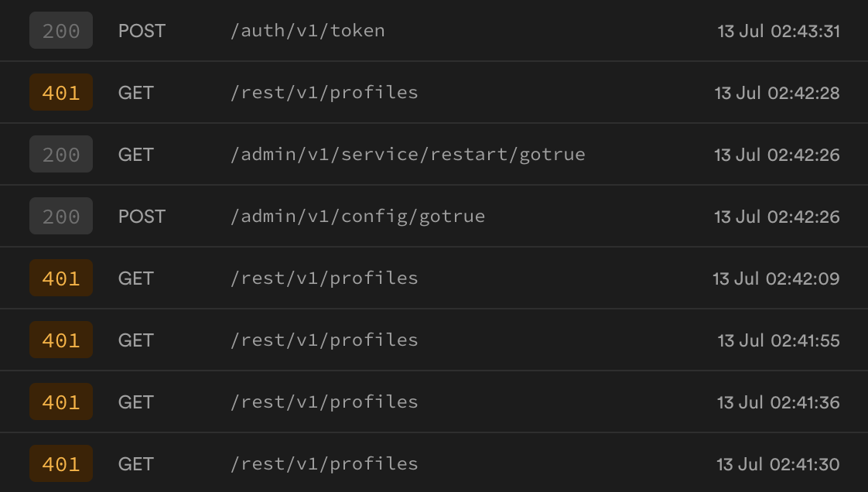Open the /admin/v1/config/gotrue path link
Viewport: 868px width, 492px height.
point(357,216)
